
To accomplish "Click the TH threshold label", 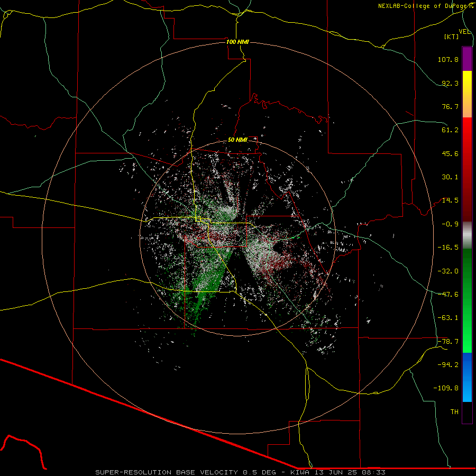I will click(454, 412).
